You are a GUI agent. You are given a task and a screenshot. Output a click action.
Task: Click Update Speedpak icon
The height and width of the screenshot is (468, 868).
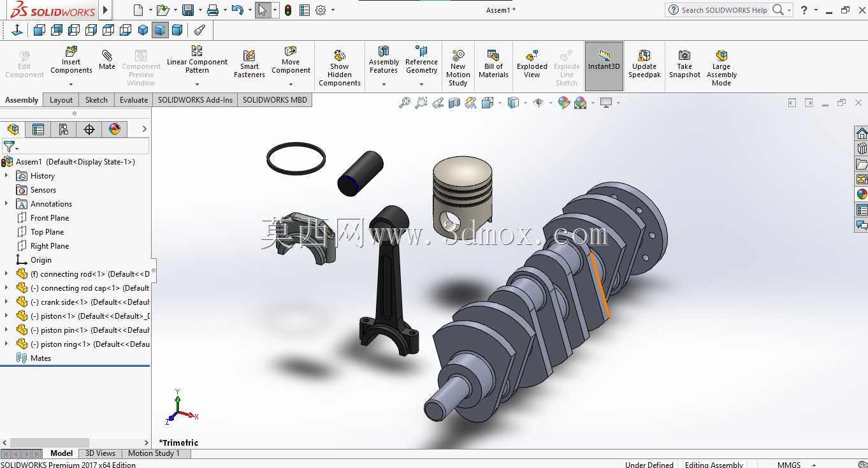[x=644, y=63]
